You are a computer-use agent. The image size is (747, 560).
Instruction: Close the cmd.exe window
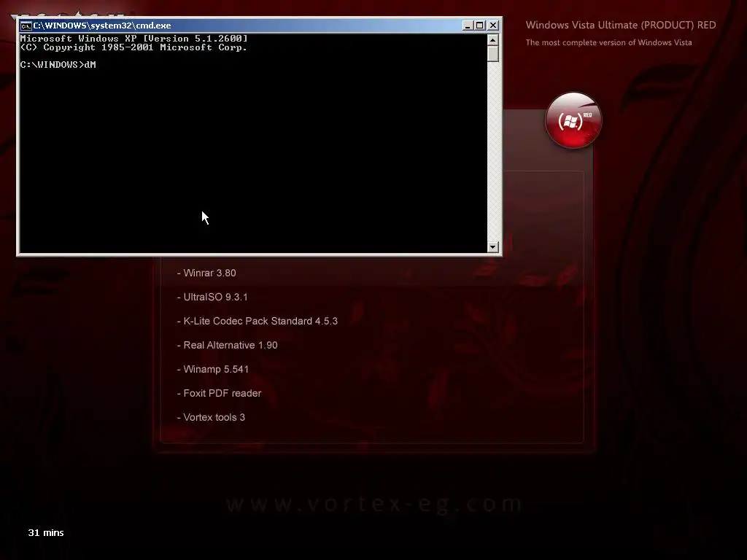493,26
